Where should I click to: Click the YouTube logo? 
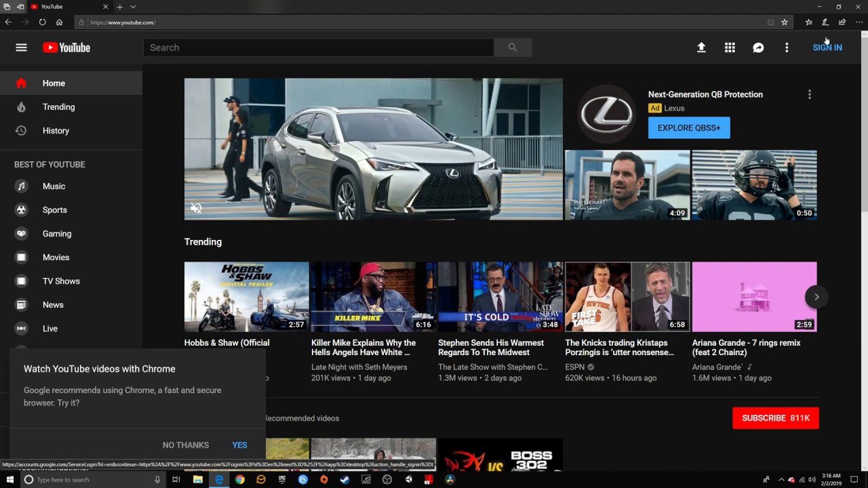pyautogui.click(x=66, y=47)
